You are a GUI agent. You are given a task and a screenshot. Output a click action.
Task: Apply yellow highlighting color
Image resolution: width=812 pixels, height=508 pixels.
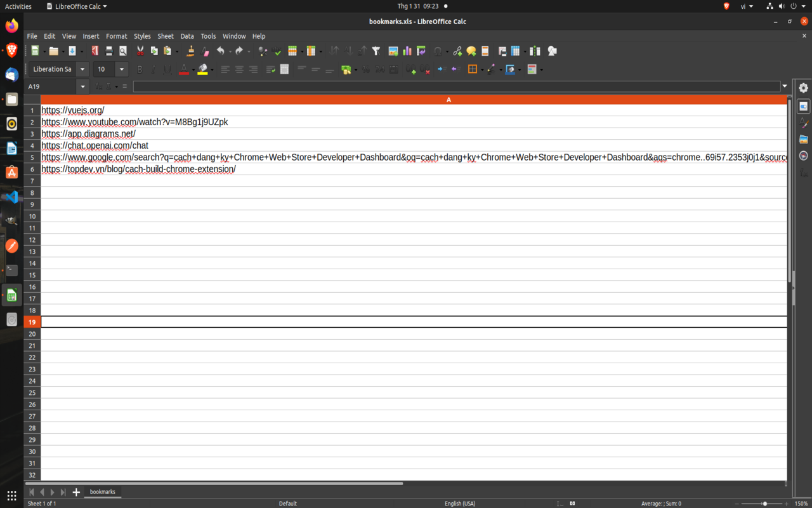202,69
